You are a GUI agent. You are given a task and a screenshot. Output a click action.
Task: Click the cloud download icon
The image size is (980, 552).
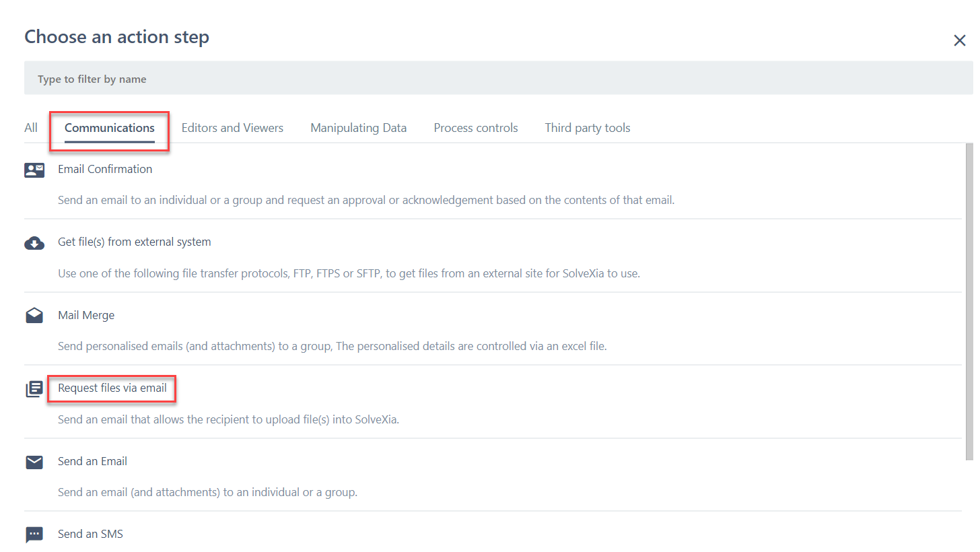pos(34,243)
